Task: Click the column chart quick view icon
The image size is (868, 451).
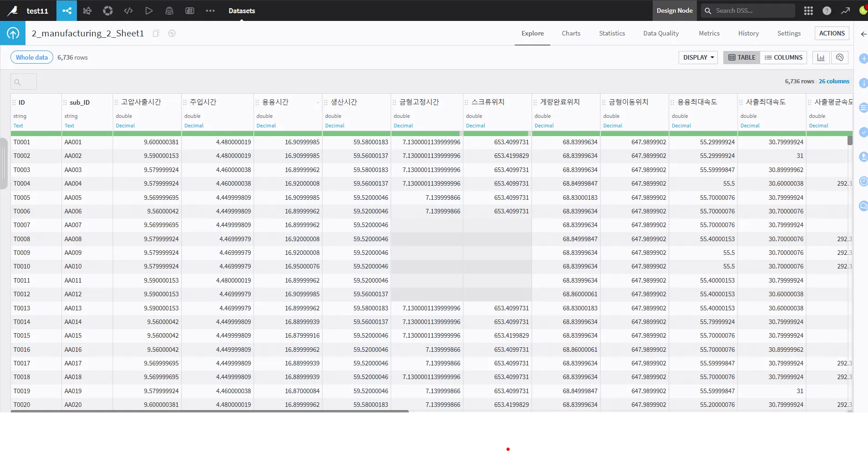Action: (x=821, y=57)
